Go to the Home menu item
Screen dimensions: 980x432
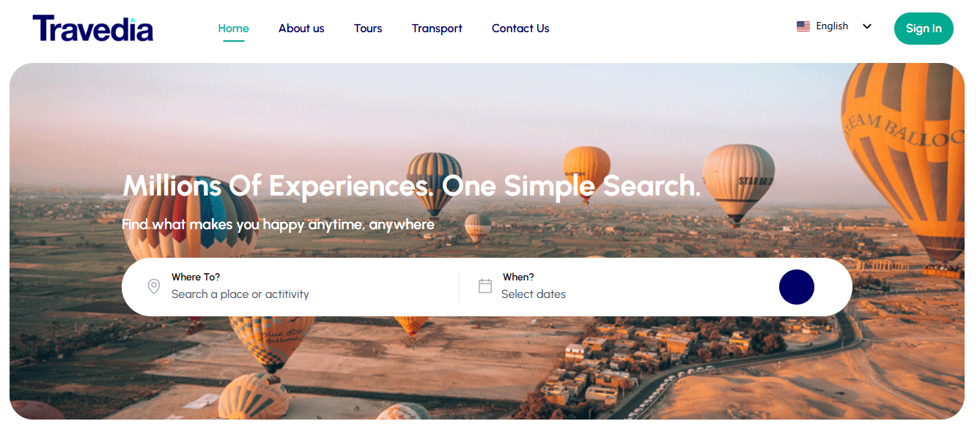234,29
